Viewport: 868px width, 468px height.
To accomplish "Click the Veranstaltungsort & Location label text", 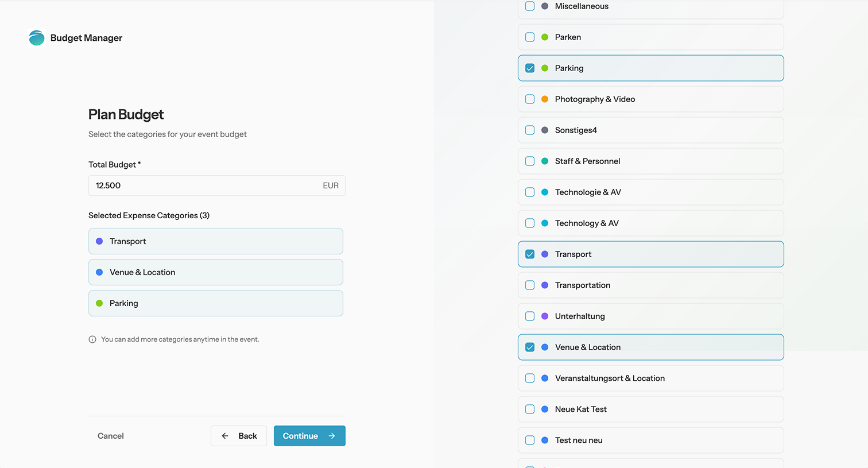I will [610, 378].
